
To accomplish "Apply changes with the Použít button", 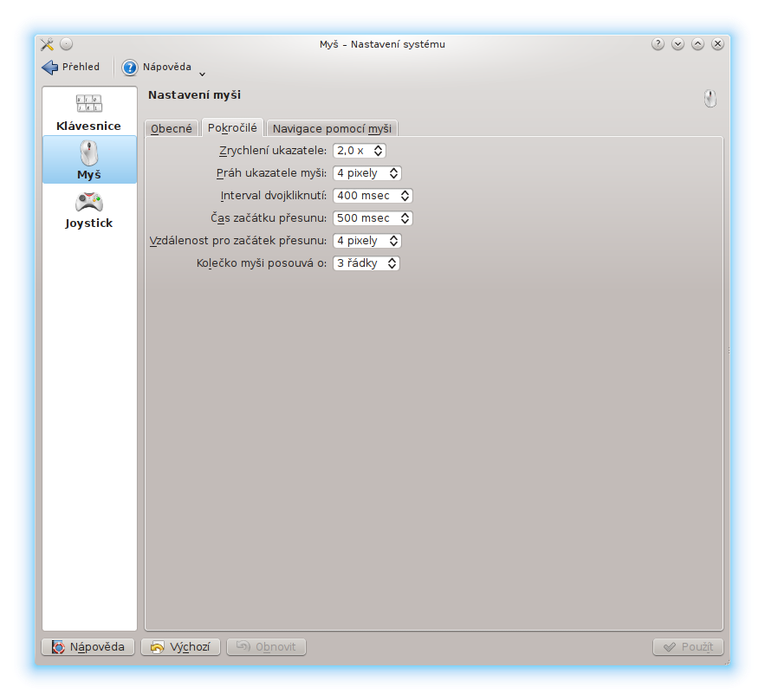I will point(688,647).
